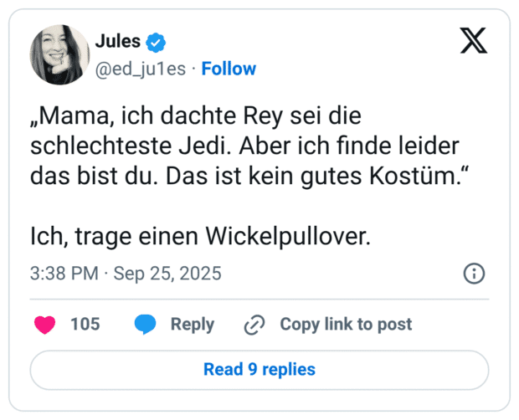Click the blue reply bubble icon
519x420 pixels.
(146, 325)
